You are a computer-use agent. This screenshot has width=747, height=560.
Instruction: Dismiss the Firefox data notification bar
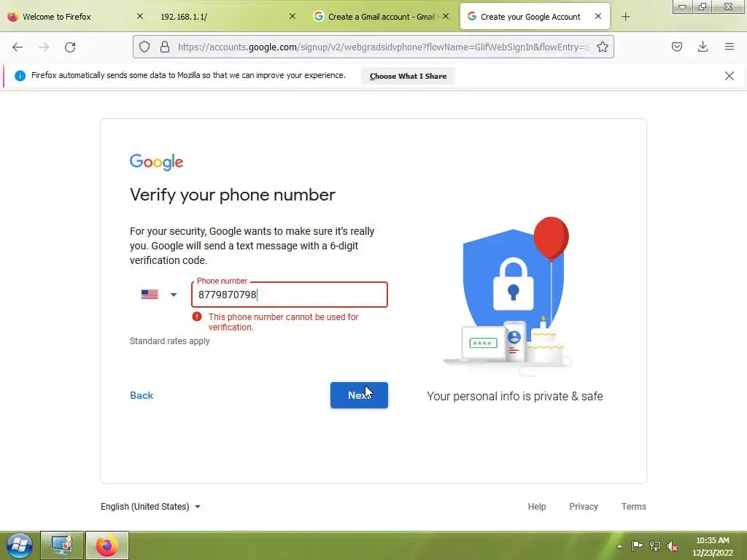[x=729, y=76]
